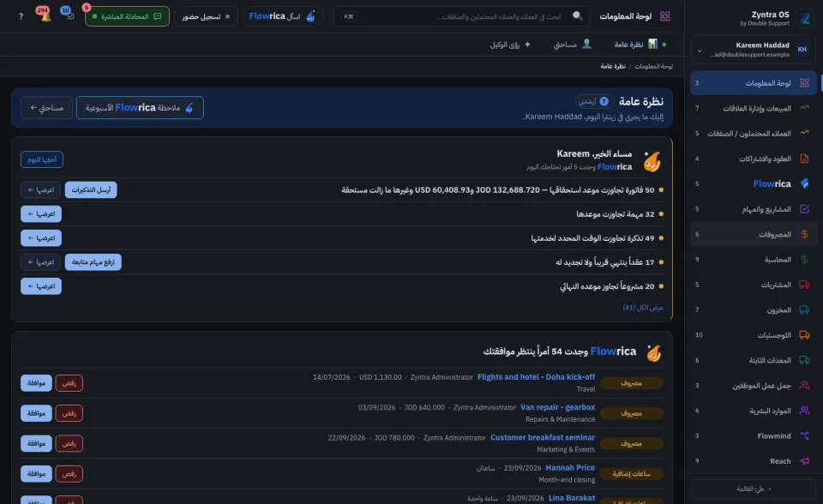
Task: Select Flowmind in the sidebar menu
Action: click(754, 435)
